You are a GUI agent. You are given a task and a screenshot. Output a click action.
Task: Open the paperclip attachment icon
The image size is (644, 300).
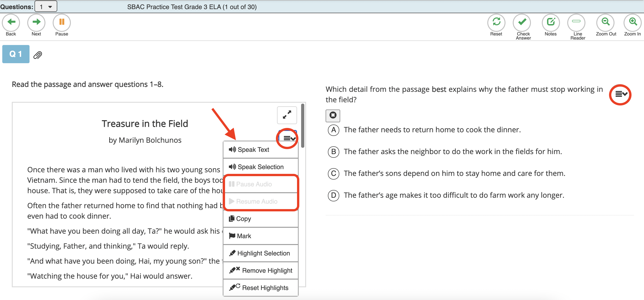(38, 55)
